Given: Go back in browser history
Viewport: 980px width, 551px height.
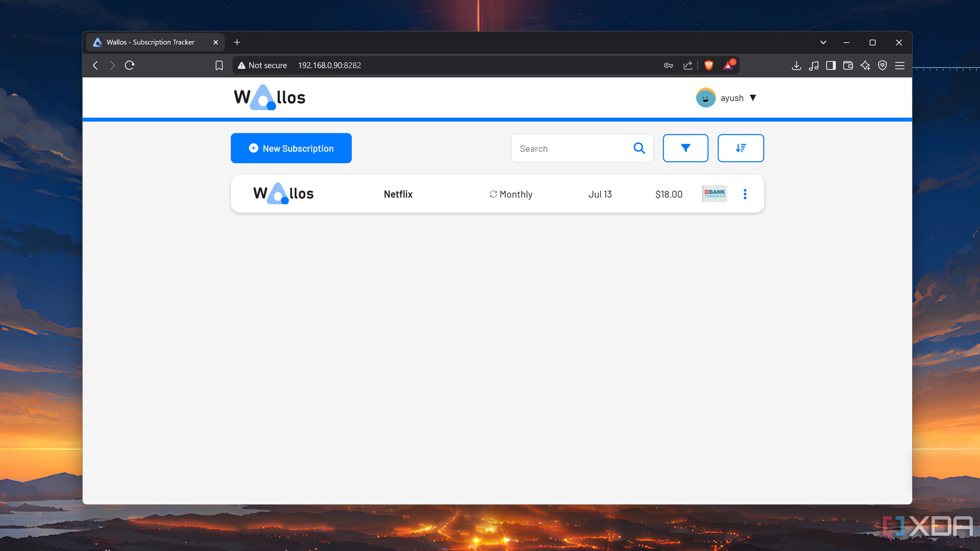Looking at the screenshot, I should pyautogui.click(x=95, y=65).
